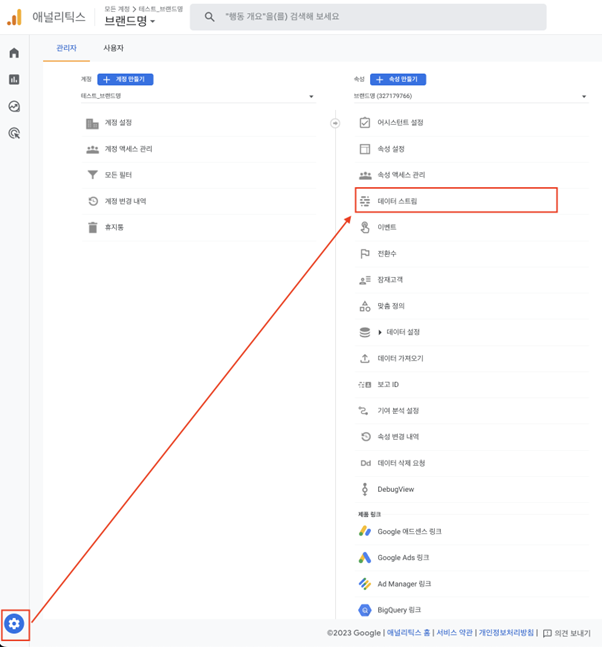Viewport: 602px width, 647px height.
Task: Switch to the 사용자 tab
Action: click(x=113, y=48)
